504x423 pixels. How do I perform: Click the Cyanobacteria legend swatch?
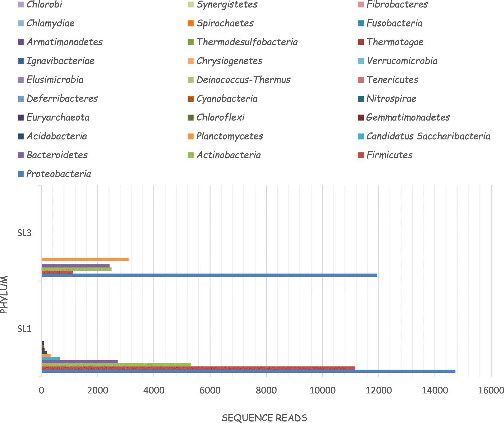click(191, 98)
